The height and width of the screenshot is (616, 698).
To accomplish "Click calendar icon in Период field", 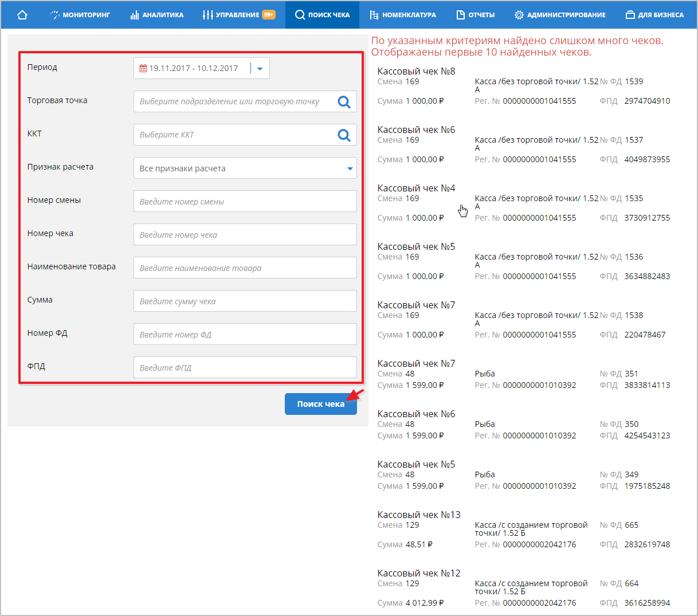I will point(143,68).
